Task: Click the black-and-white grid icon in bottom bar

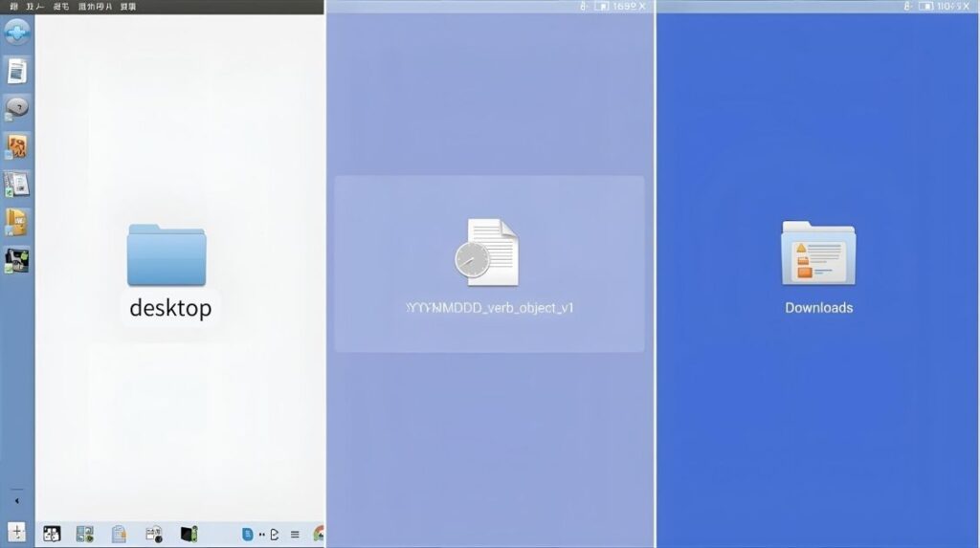Action: point(52,534)
